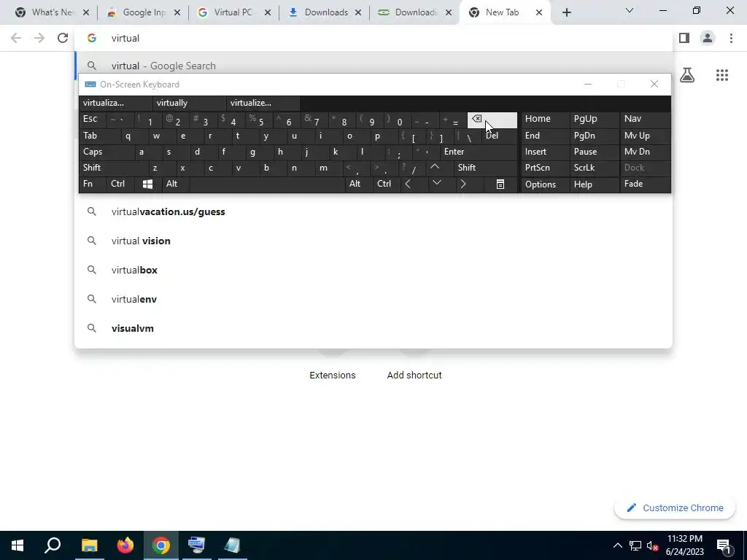The width and height of the screenshot is (747, 560).
Task: Click the Chrome reload page icon
Action: point(63,38)
